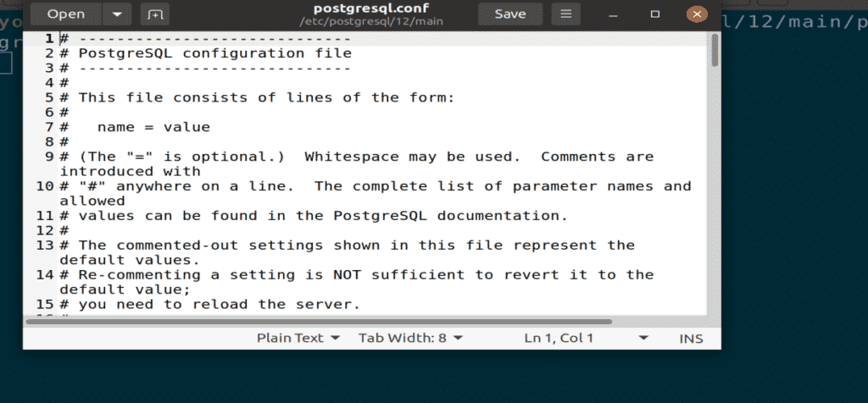Open the Ln 1, Col 1 position dropdown

tap(587, 338)
